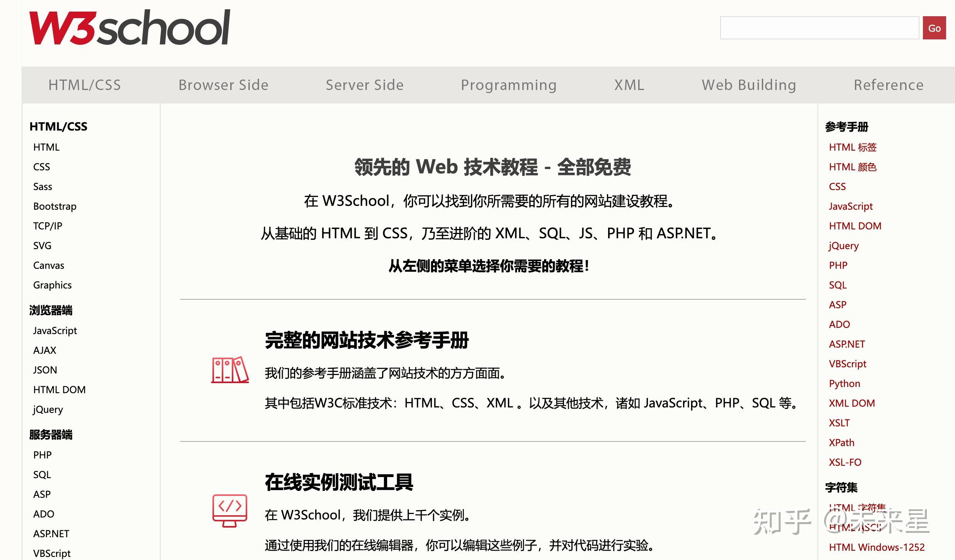Image resolution: width=955 pixels, height=560 pixels.
Task: Open the JSON tutorial link
Action: pyautogui.click(x=44, y=370)
